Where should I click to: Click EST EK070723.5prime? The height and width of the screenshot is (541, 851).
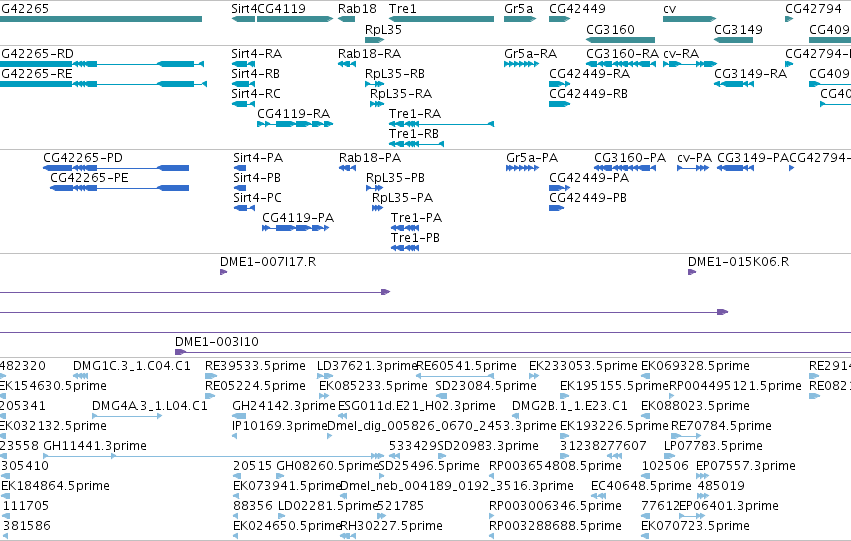coord(645,537)
